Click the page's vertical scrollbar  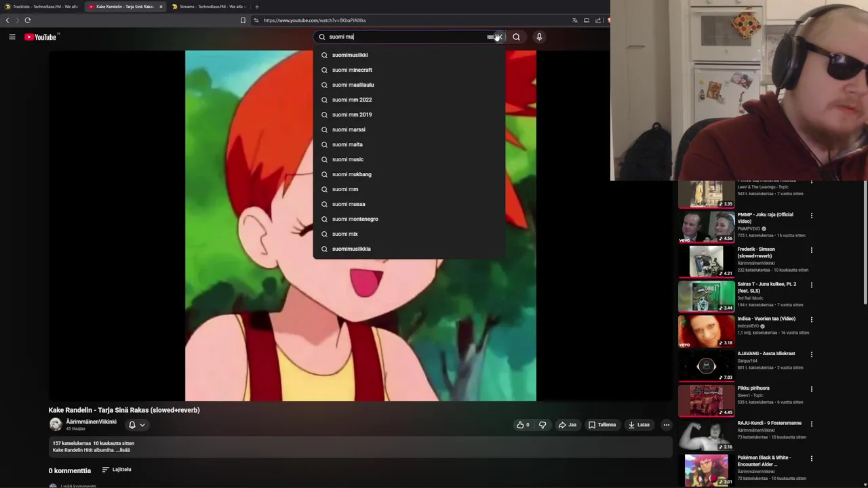[x=865, y=244]
